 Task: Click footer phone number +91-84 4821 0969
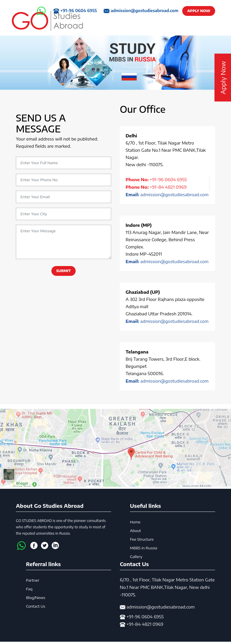tap(145, 624)
